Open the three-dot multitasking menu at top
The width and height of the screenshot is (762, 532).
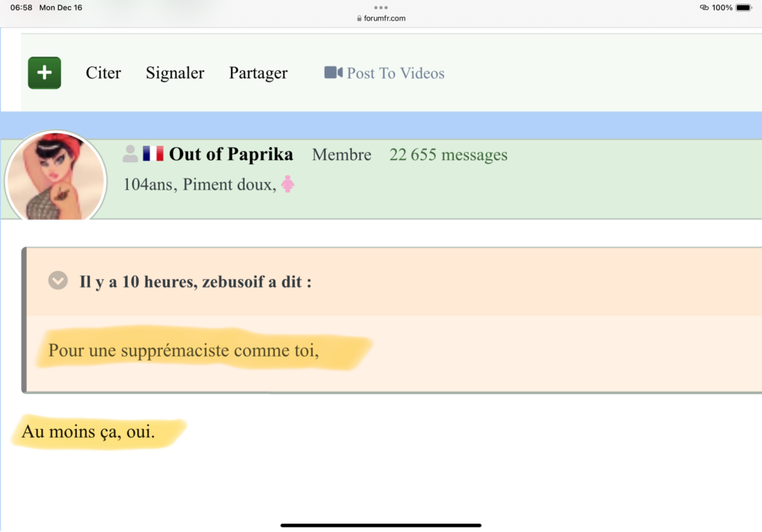pyautogui.click(x=381, y=8)
